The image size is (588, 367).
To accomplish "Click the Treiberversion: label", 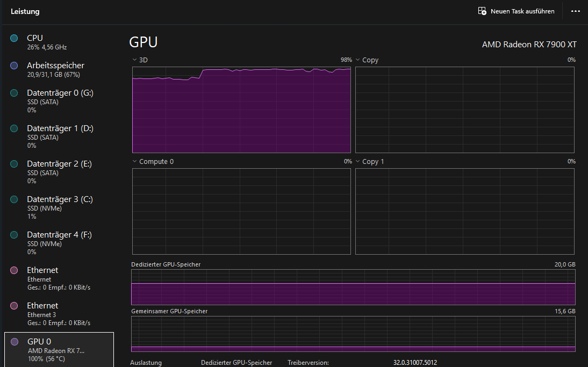I will pos(309,363).
